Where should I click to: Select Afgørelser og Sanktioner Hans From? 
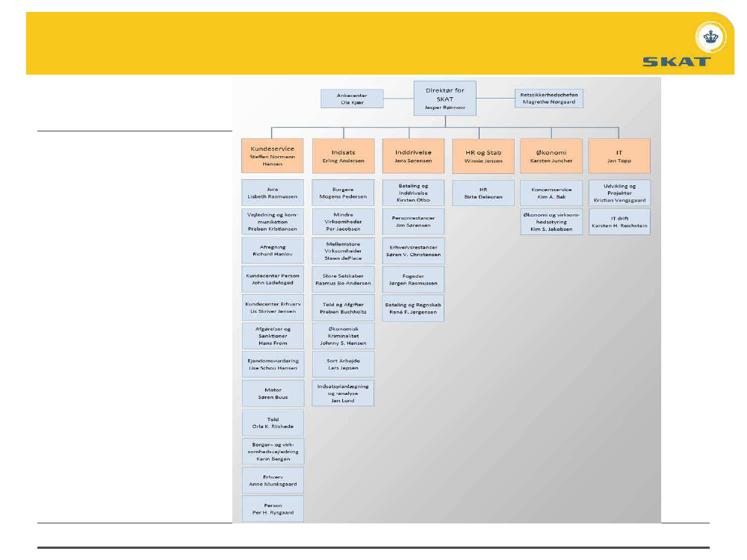pos(273,336)
